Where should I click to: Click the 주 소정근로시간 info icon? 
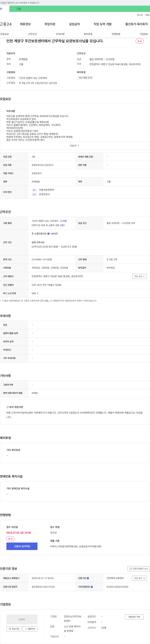pos(48,234)
